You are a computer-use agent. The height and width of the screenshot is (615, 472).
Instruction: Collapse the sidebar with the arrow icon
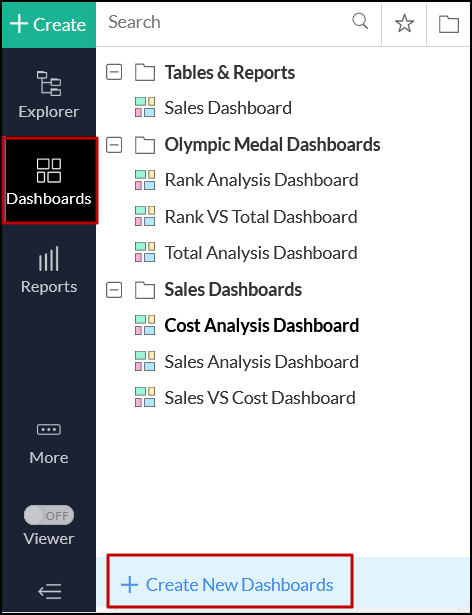[49, 591]
